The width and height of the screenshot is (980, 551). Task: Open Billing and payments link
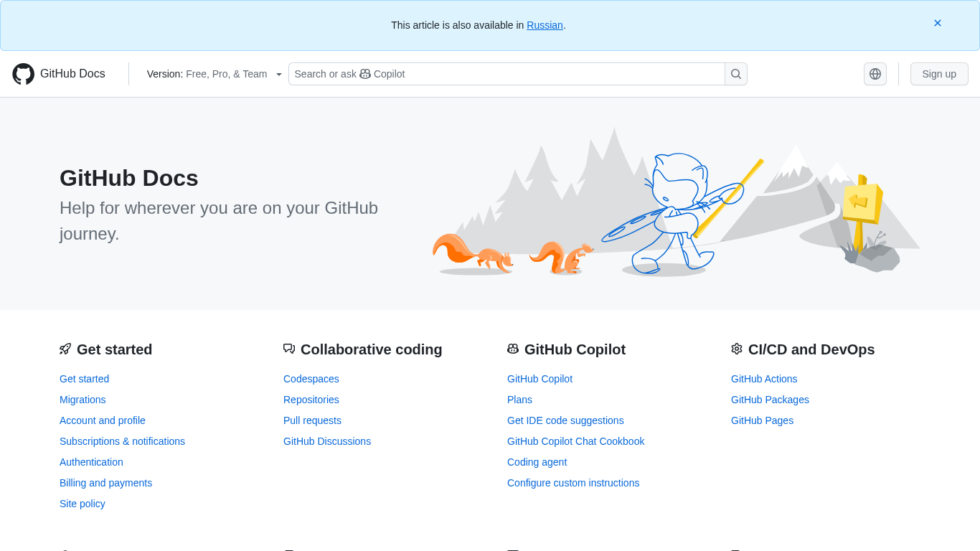pos(105,483)
